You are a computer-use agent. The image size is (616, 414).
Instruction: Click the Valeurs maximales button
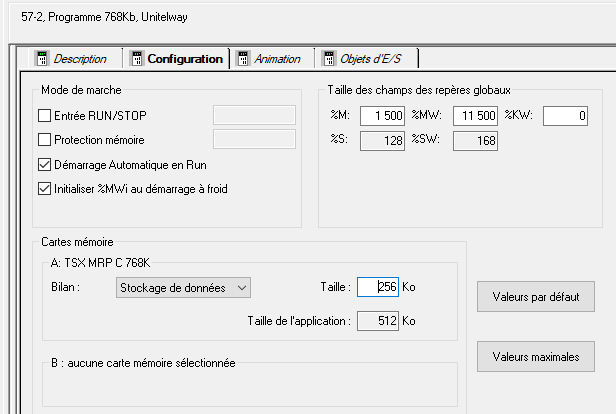[x=536, y=356]
